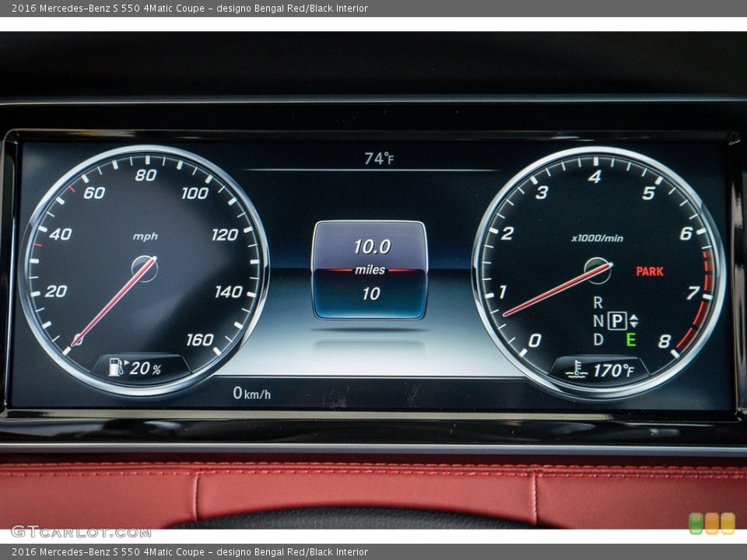Click the R gear letter
Image resolution: width=747 pixels, height=560 pixels.
coord(598,303)
